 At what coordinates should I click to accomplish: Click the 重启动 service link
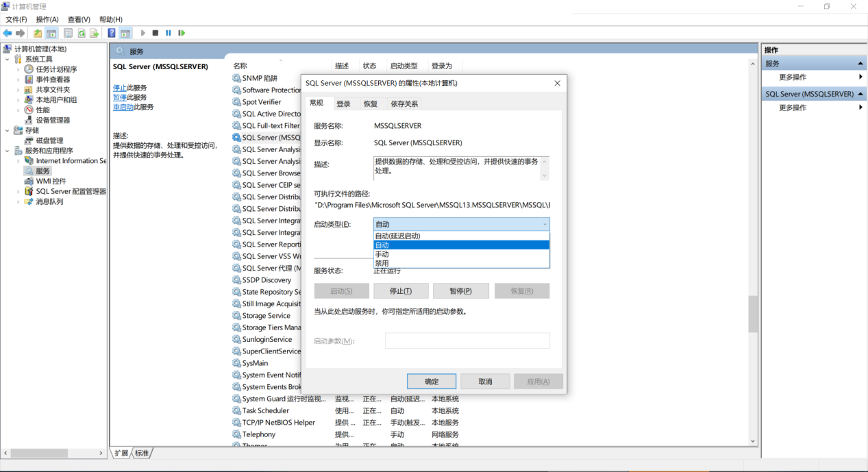coord(123,107)
